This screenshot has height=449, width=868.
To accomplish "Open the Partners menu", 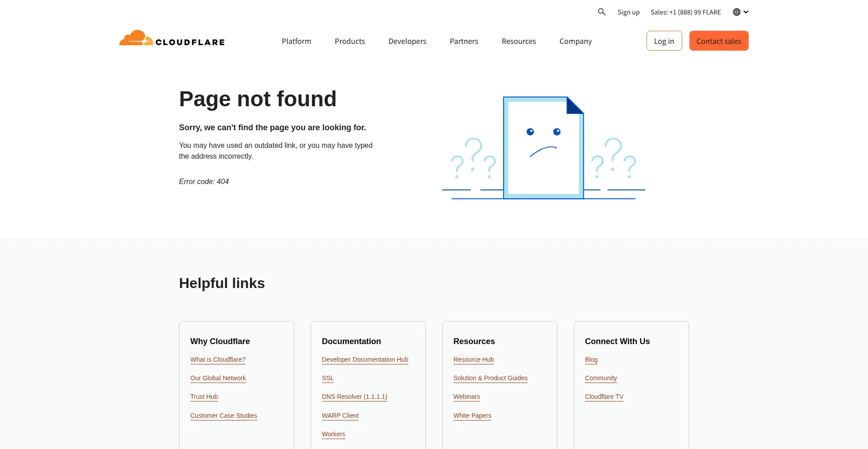I will 464,41.
